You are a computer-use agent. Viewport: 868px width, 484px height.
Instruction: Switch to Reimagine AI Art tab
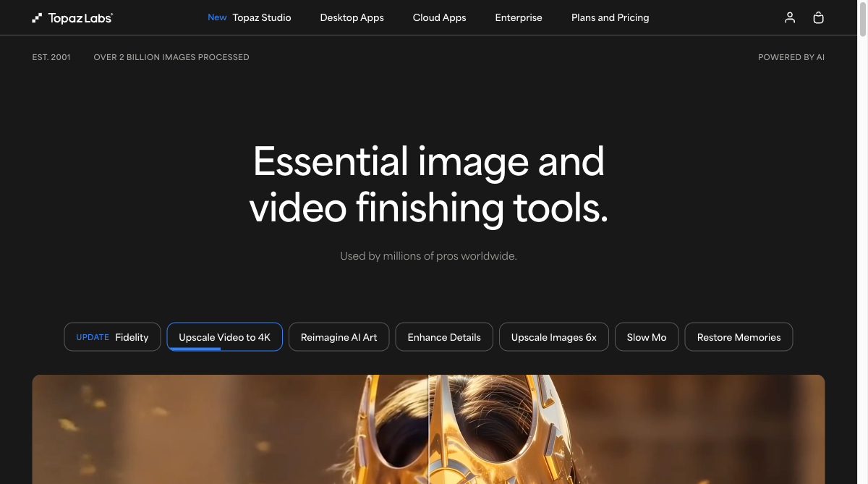(339, 337)
